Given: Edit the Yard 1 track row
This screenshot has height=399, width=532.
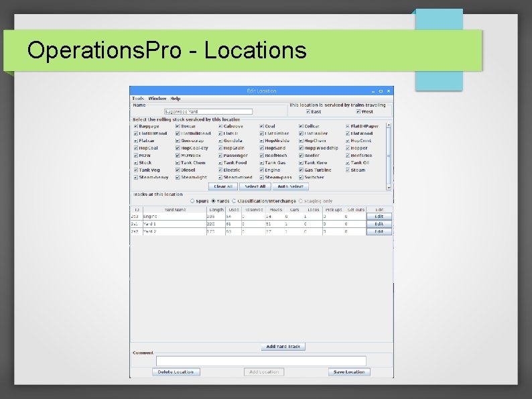Looking at the screenshot, I should (379, 224).
